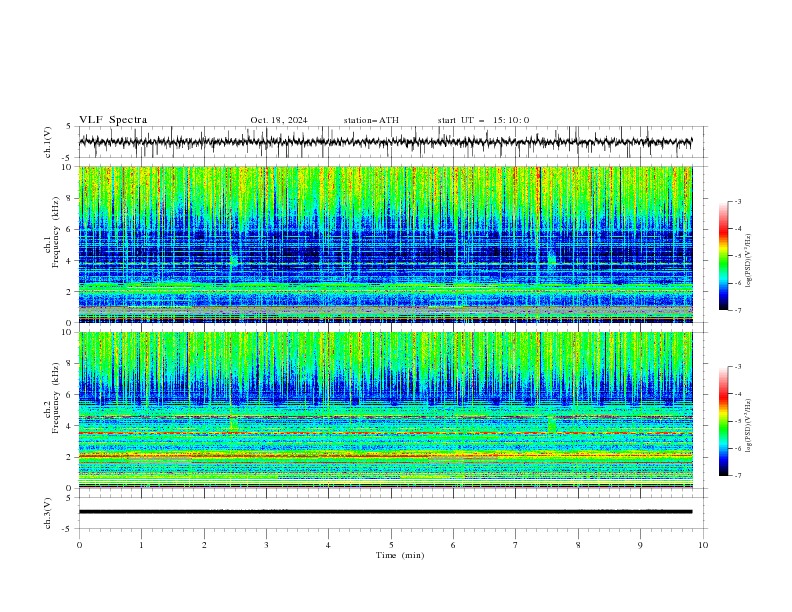The width and height of the screenshot is (792, 612).
Task: Click the "-3" tick on the ch.1 colorbar
Action: pyautogui.click(x=738, y=201)
